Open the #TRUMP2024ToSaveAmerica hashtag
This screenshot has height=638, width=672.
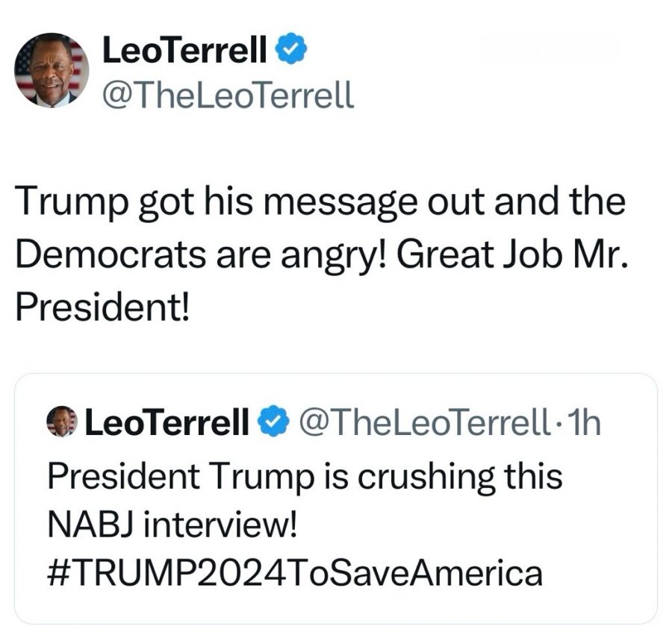point(294,573)
